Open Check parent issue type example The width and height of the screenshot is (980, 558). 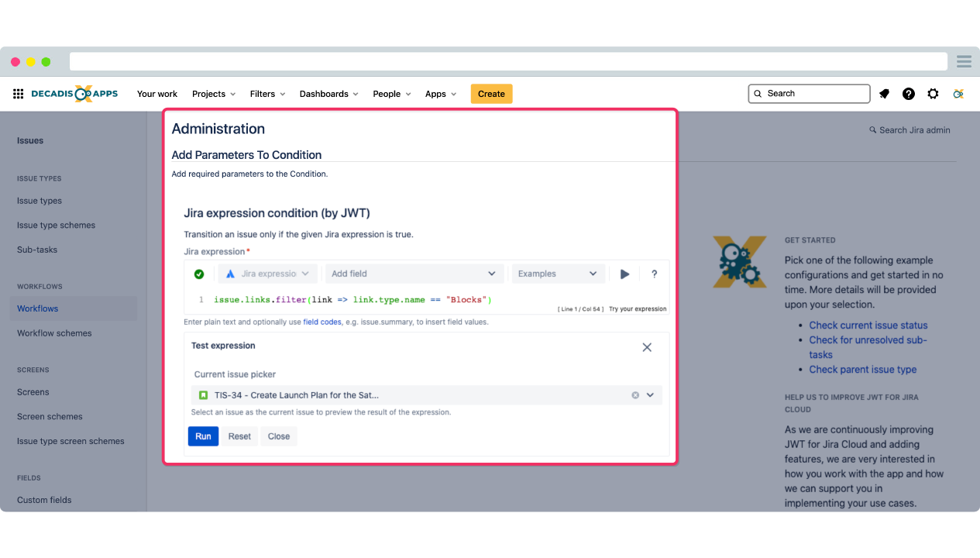[x=863, y=370]
